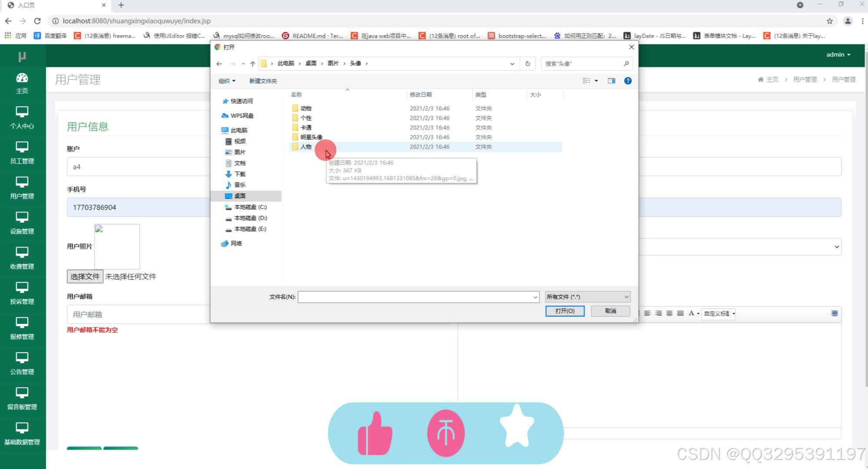The image size is (868, 469).
Task: Bookmark this page with the star icon
Action: (x=829, y=21)
